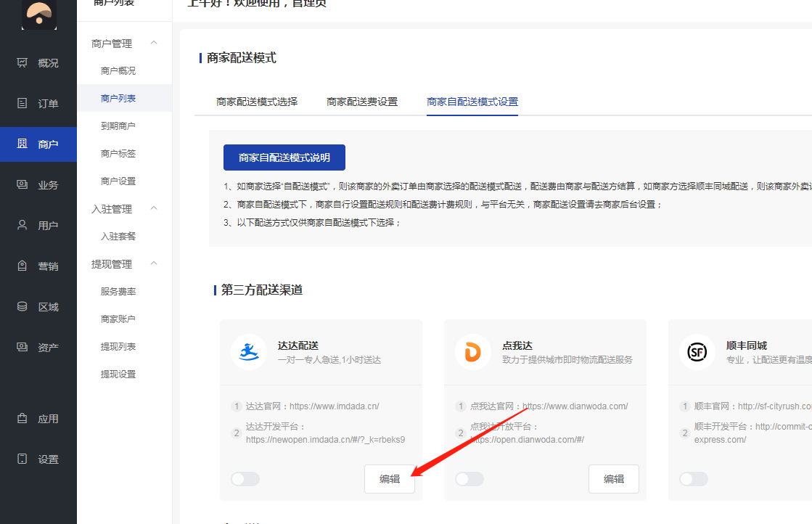This screenshot has height=524, width=812.
Task: Click 编辑 button for 点我达
Action: coord(614,479)
